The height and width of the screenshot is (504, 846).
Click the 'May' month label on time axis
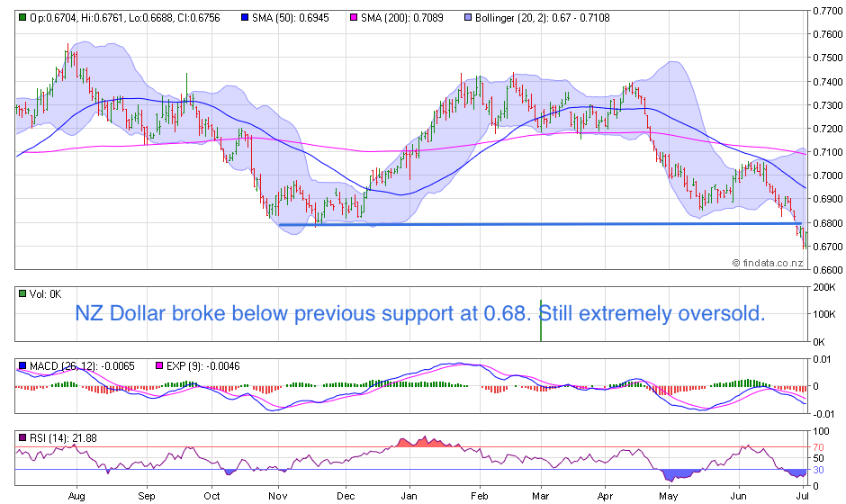point(669,496)
